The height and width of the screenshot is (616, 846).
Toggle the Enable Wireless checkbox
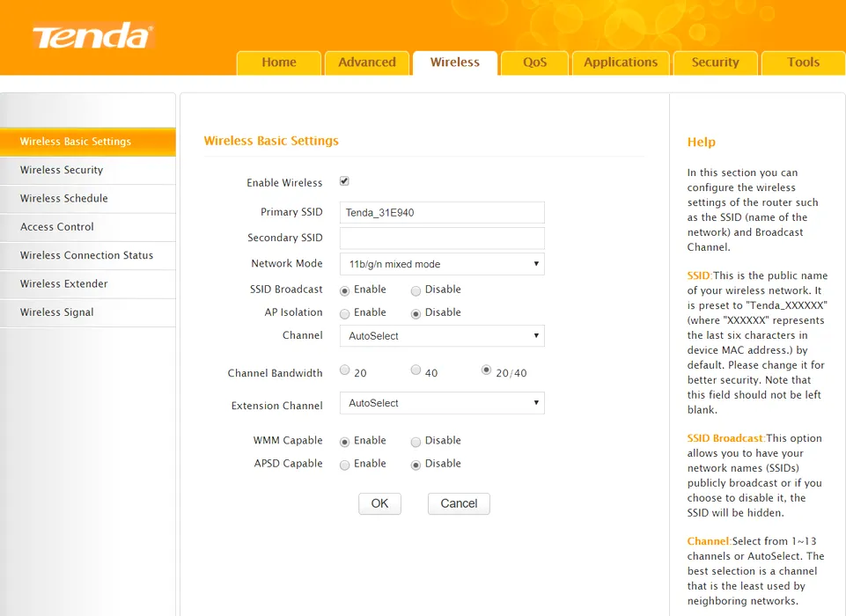pos(344,181)
